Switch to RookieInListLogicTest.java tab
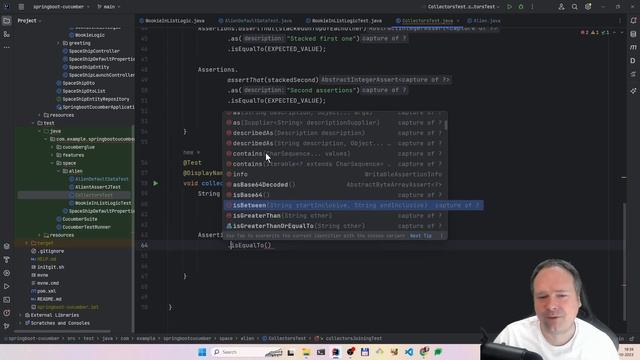 click(343, 21)
